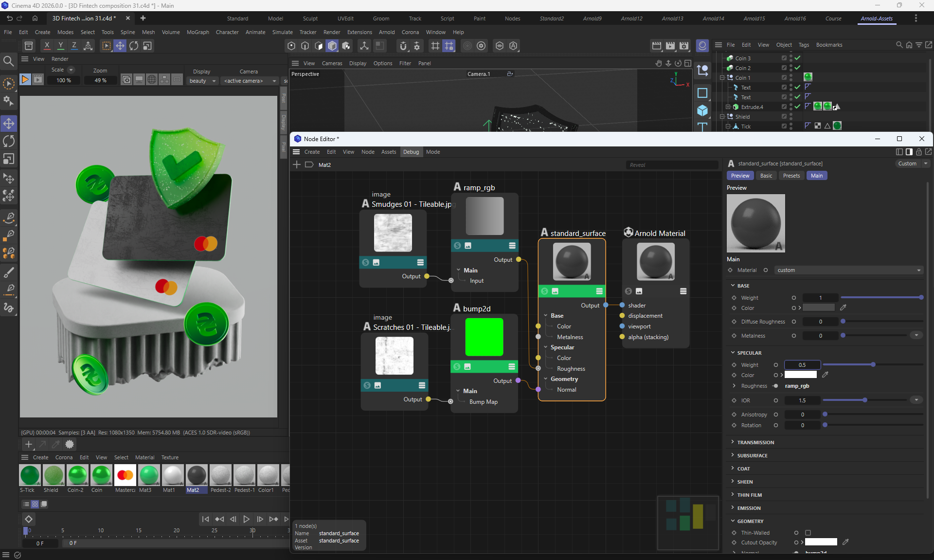This screenshot has height=560, width=934.
Task: Expand the TRANSMISSION section
Action: coord(755,442)
